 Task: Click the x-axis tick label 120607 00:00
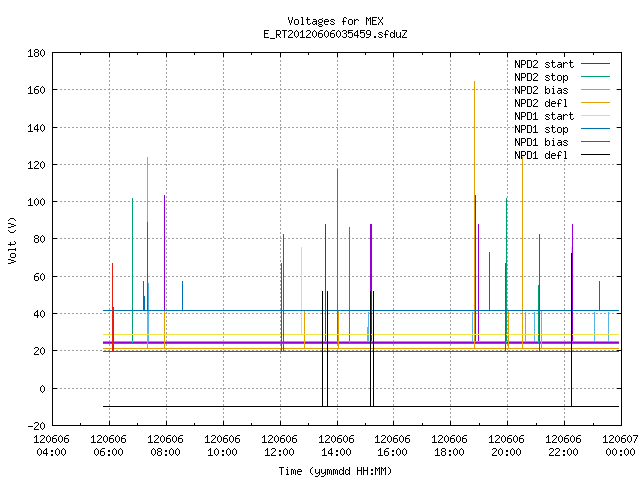tap(620, 446)
